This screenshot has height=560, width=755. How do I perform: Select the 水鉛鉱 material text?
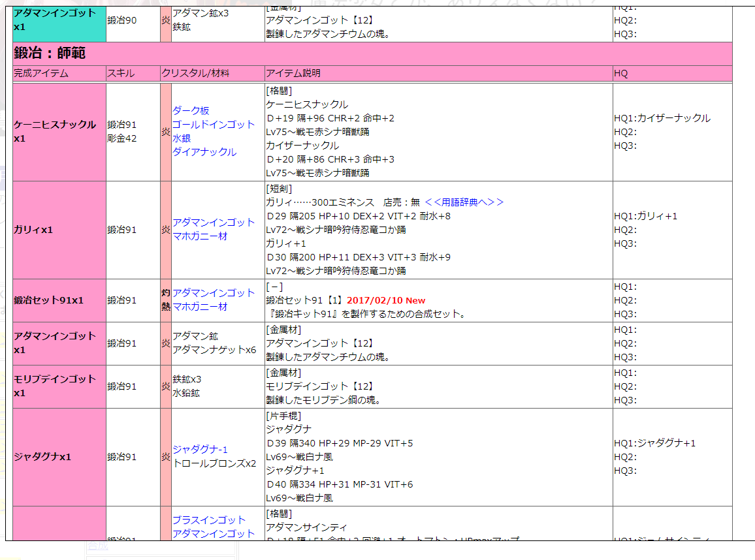tap(186, 393)
